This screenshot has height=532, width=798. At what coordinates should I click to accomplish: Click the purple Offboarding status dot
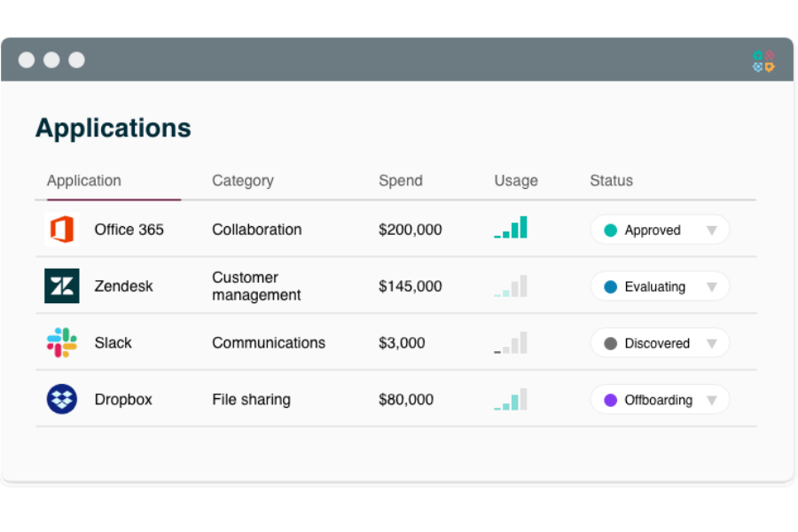[x=610, y=400]
